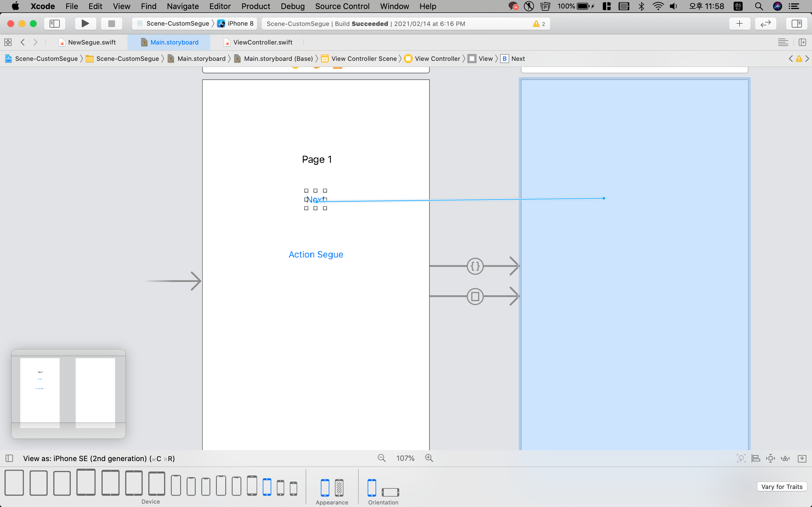The height and width of the screenshot is (507, 812).
Task: Click the Stop button in toolbar
Action: point(111,23)
